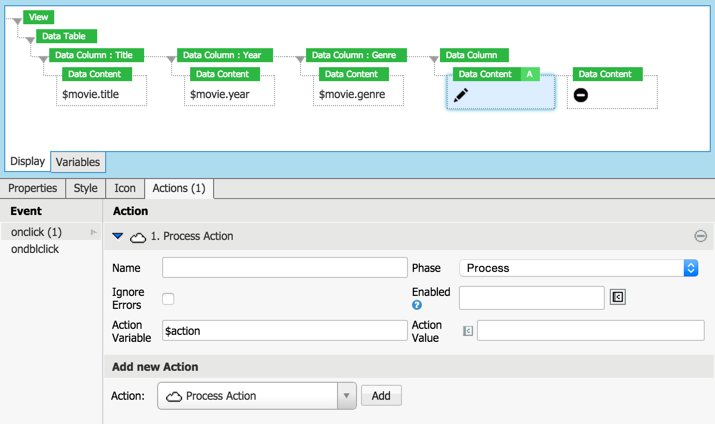
Task: Select the Data Column : Title label
Action: (x=97, y=55)
